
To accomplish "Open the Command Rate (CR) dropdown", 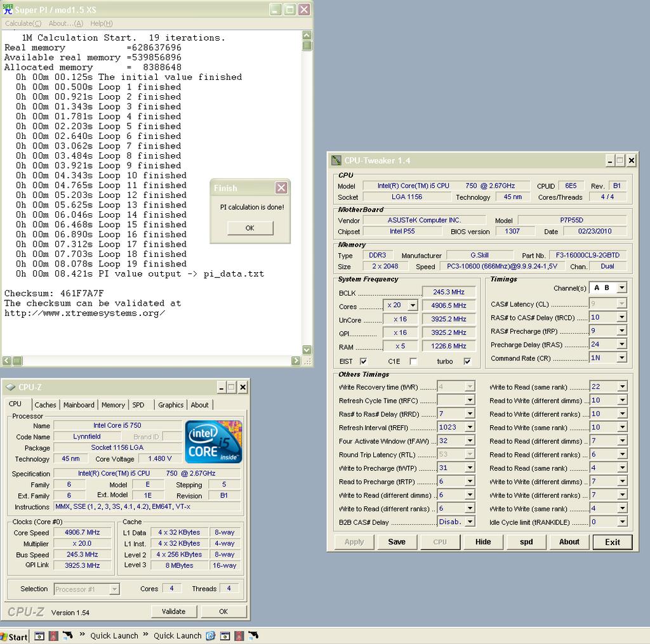I will 621,358.
